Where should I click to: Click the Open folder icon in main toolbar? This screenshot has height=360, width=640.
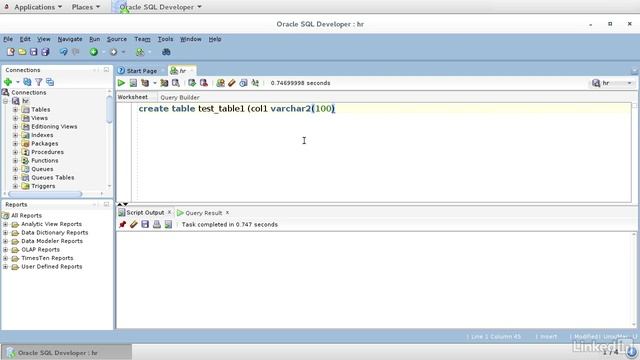(x=22, y=52)
